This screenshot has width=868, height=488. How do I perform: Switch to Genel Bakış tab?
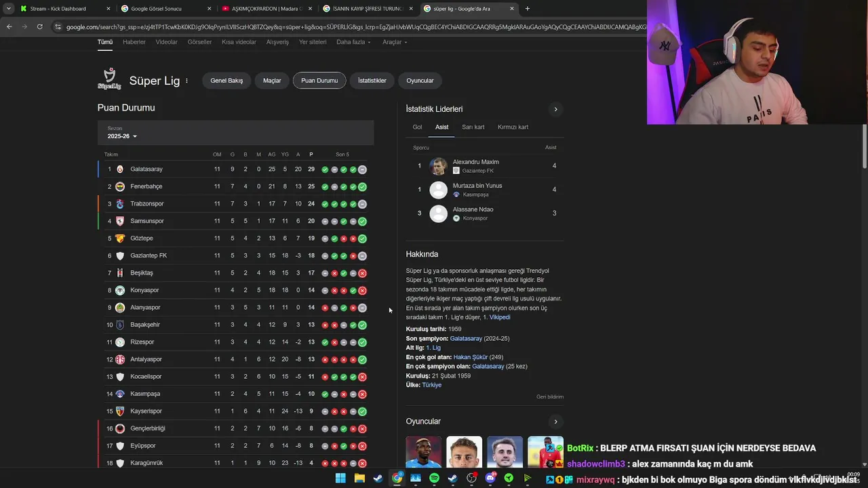(226, 81)
